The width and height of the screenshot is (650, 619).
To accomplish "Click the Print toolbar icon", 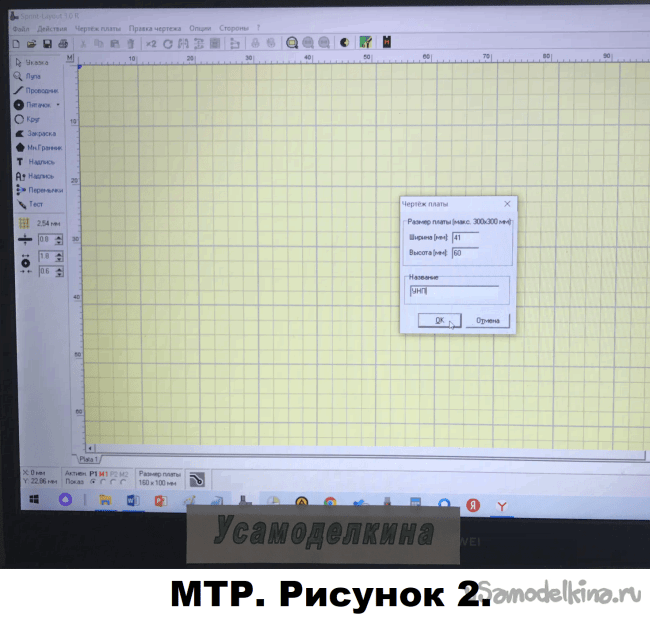I will [63, 44].
